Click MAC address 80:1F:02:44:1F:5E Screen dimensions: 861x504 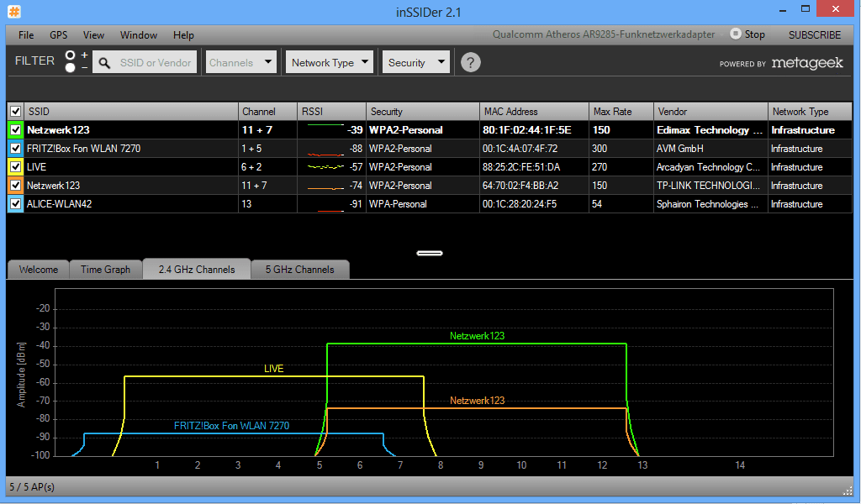(x=526, y=130)
